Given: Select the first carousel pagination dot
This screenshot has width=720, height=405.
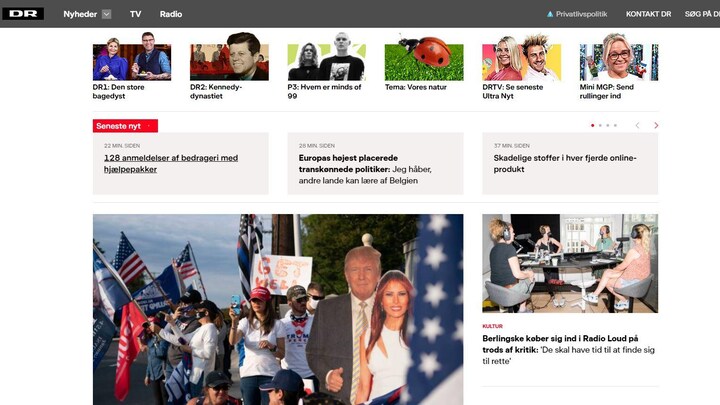Looking at the screenshot, I should [x=592, y=125].
